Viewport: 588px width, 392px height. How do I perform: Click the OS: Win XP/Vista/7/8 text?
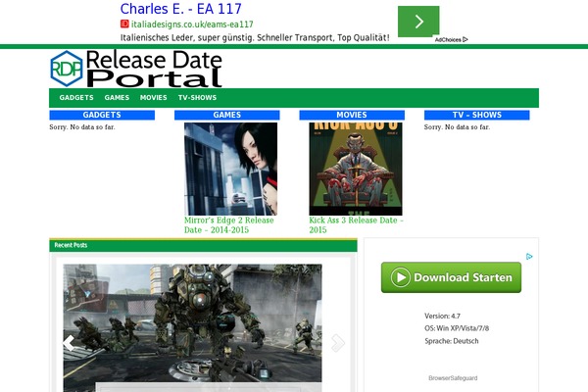click(457, 328)
